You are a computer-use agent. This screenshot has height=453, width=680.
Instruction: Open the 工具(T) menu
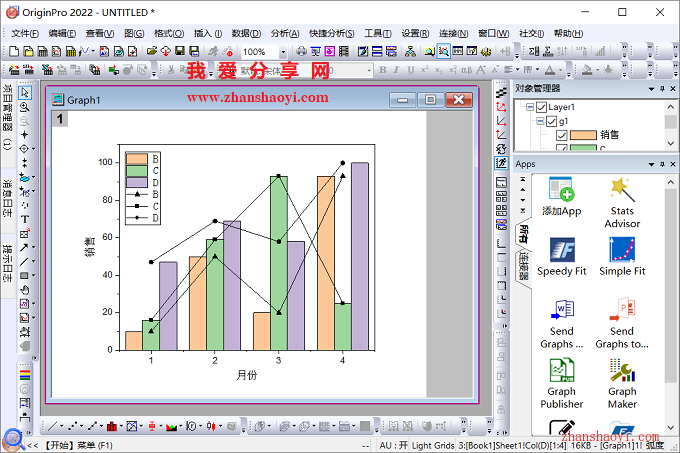378,33
